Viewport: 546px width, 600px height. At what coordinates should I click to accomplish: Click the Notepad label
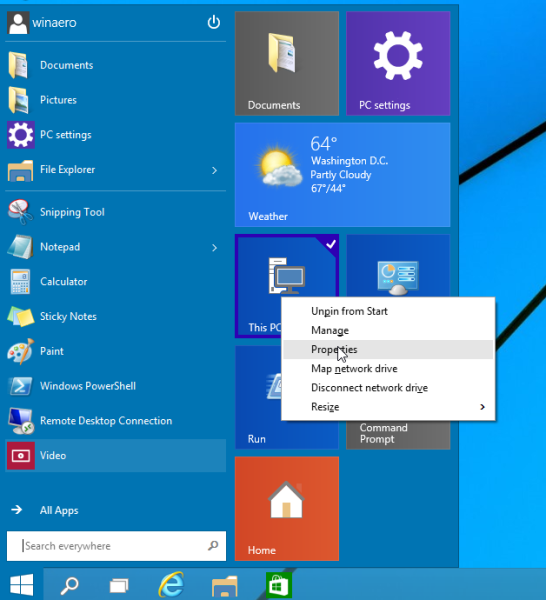(60, 247)
